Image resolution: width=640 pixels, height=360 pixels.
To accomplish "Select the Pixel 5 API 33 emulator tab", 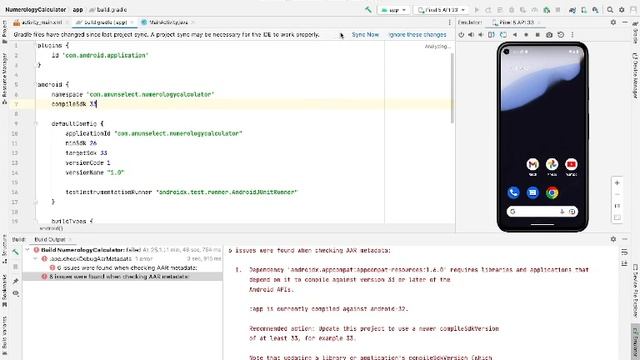I will tap(516, 22).
